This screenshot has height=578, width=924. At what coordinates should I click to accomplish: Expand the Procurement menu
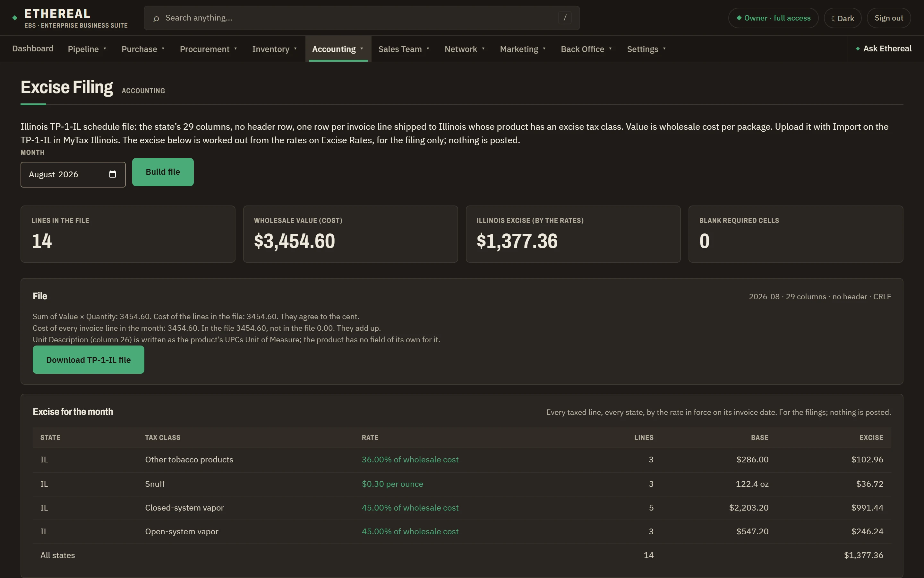(209, 49)
